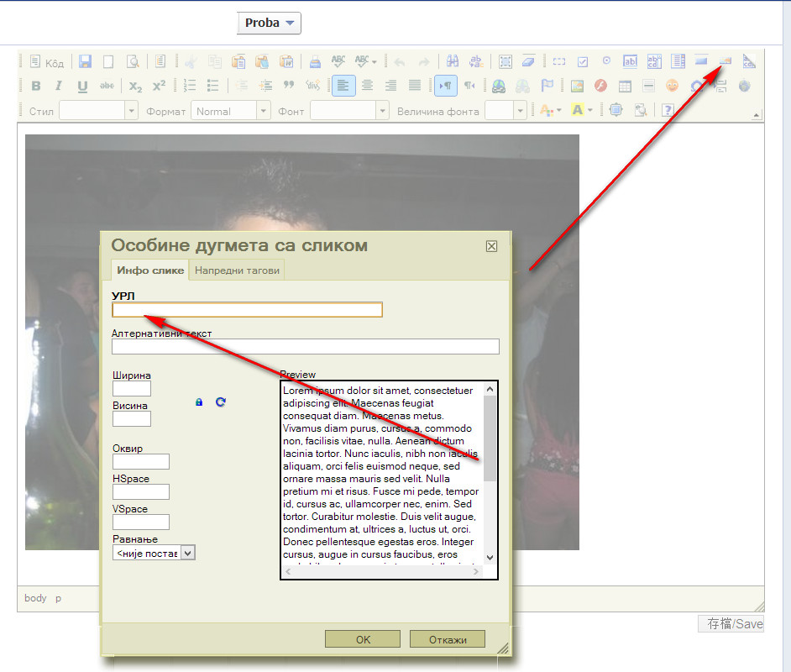791x672 pixels.
Task: Click the OK button
Action: tap(363, 639)
